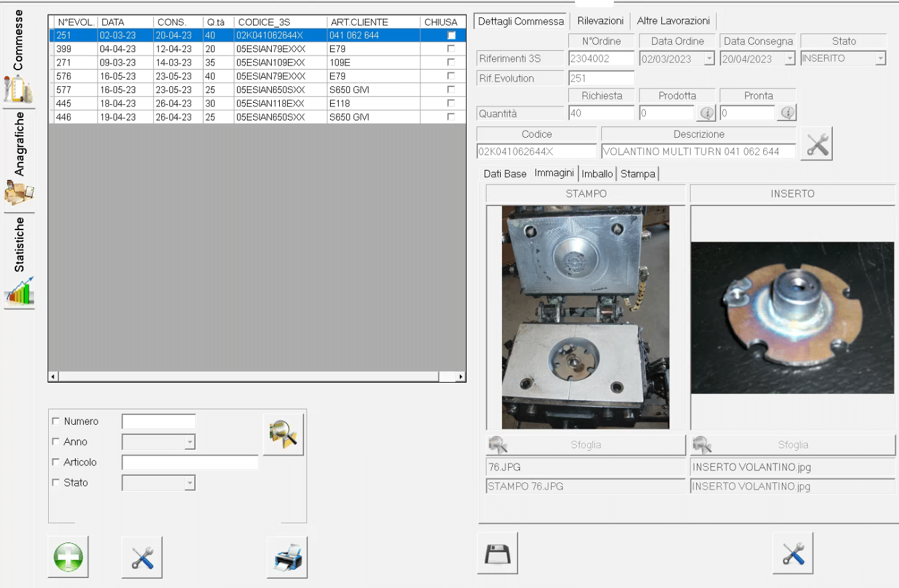Click the floppy disk save icon
The height and width of the screenshot is (588, 899).
tap(497, 554)
